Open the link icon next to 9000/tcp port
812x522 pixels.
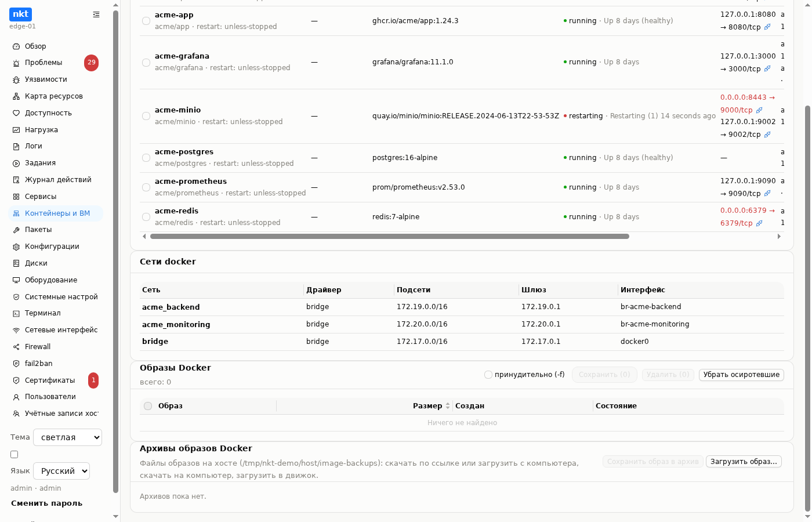[759, 110]
